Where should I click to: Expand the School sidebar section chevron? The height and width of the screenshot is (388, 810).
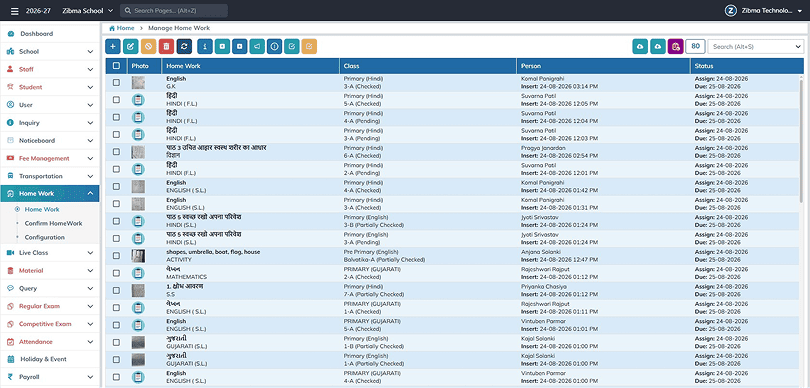click(90, 52)
